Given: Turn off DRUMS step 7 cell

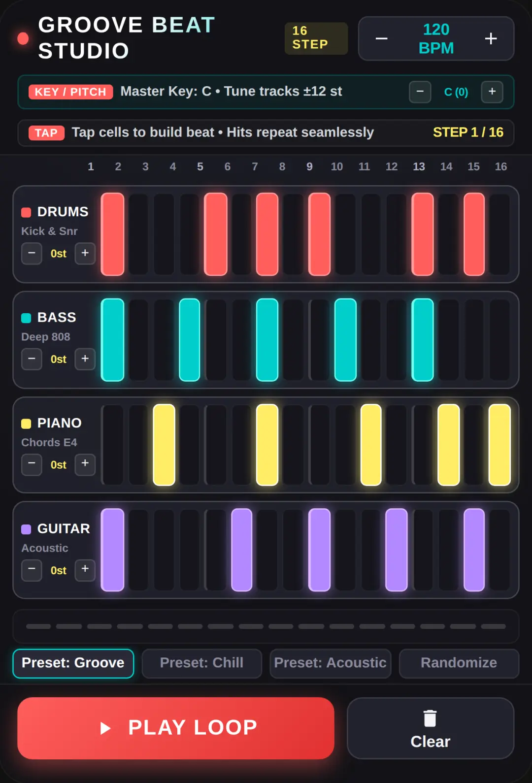Looking at the screenshot, I should [267, 234].
